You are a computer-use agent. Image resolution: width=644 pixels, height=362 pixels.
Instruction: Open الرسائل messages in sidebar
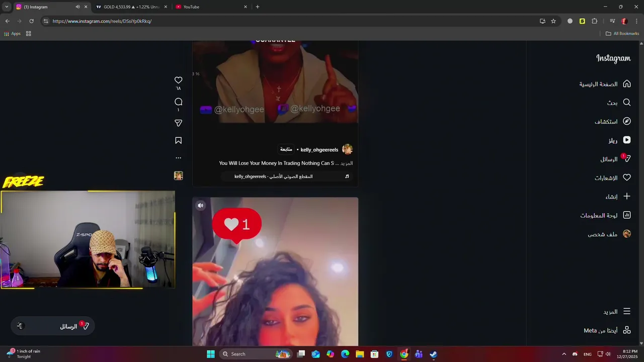tap(615, 159)
